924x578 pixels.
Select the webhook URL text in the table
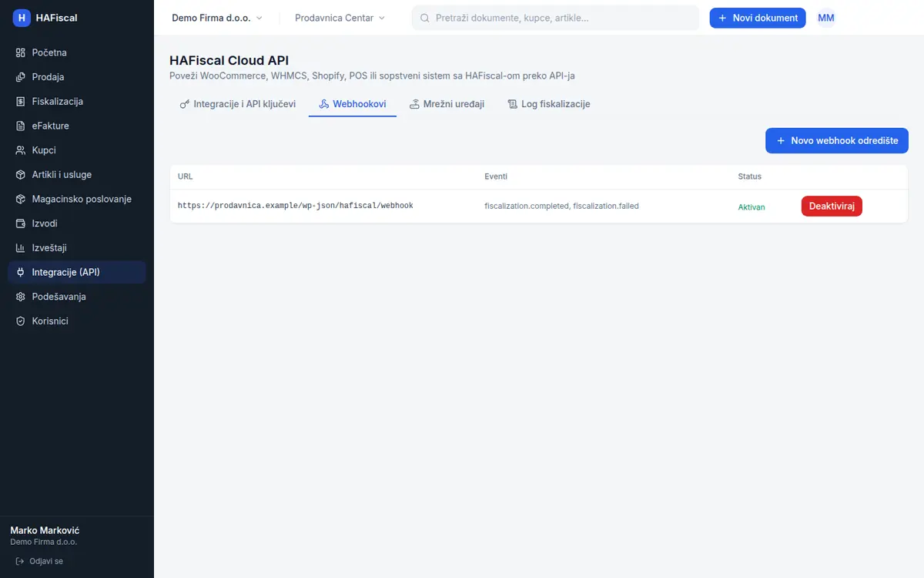(x=296, y=207)
